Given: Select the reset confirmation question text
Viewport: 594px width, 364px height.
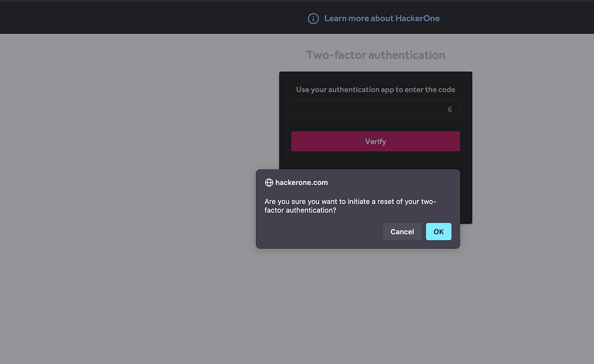Looking at the screenshot, I should tap(350, 206).
